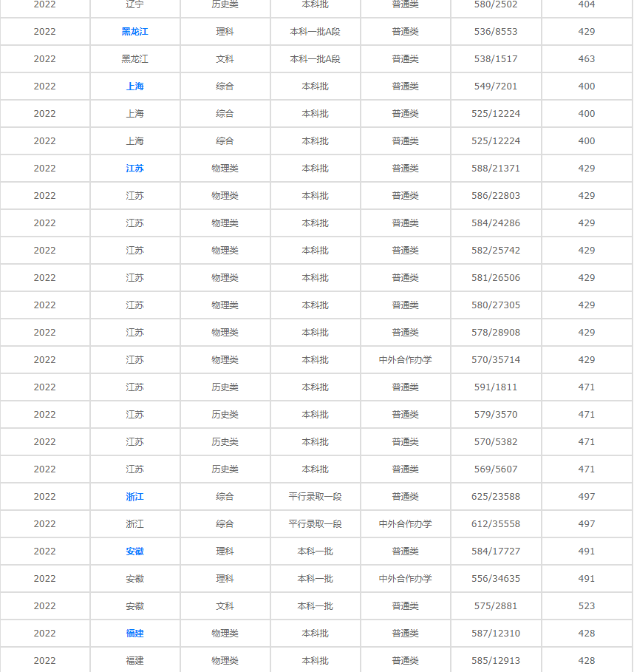Click 综合 in the 549/7201 row
The image size is (634, 672).
click(225, 86)
